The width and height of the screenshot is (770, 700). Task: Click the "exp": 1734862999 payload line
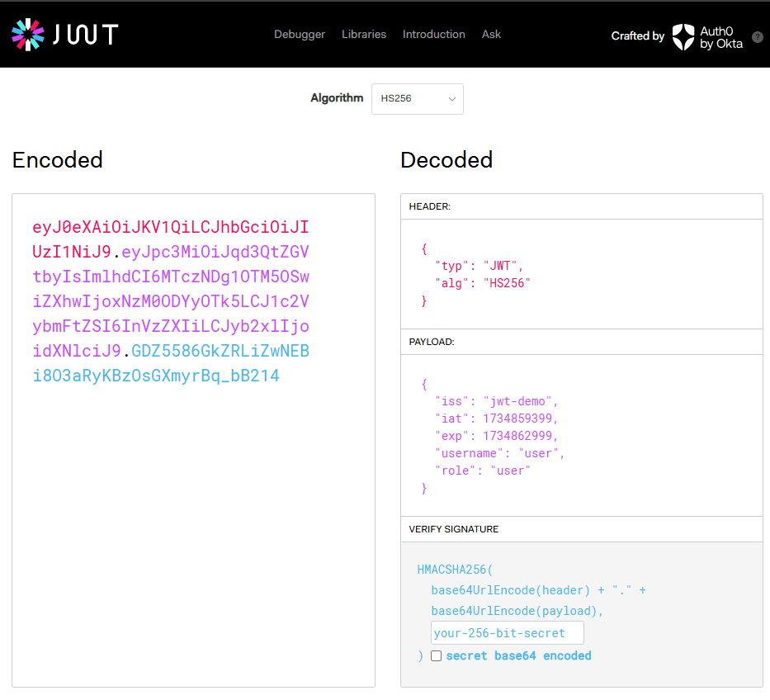coord(496,436)
